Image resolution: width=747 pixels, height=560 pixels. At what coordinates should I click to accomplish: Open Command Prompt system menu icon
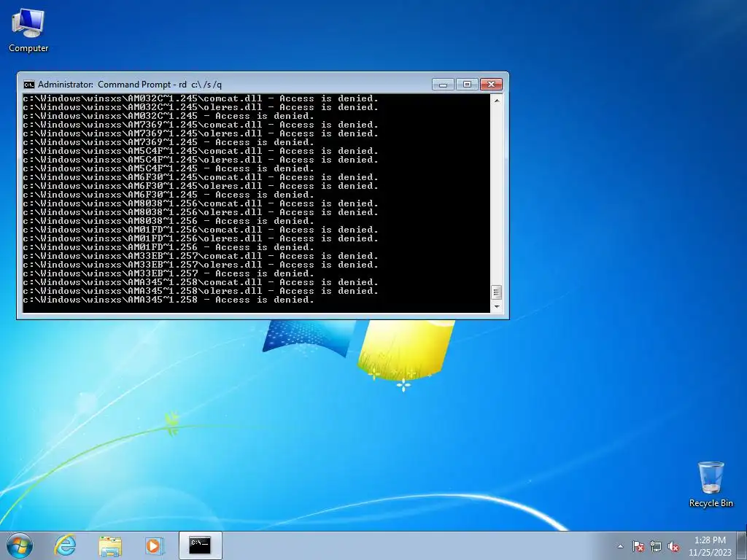click(28, 85)
